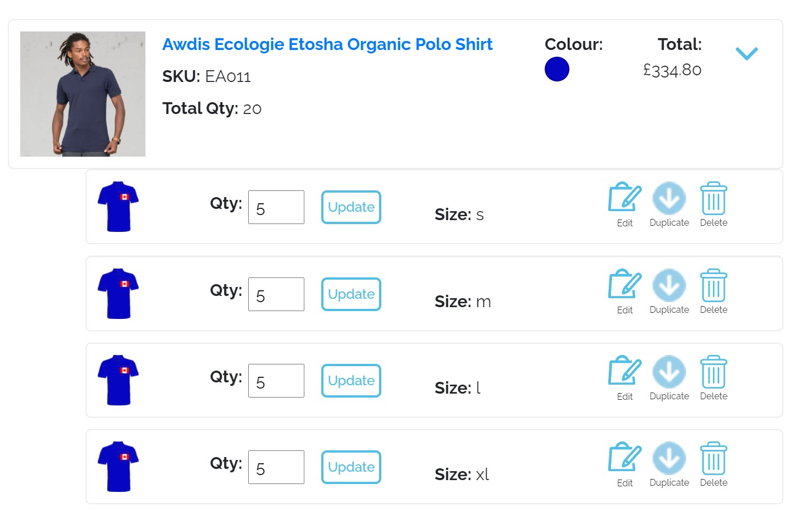
Task: Open Awdis Ecologie Etosha Organic Polo Shirt link
Action: [x=327, y=44]
